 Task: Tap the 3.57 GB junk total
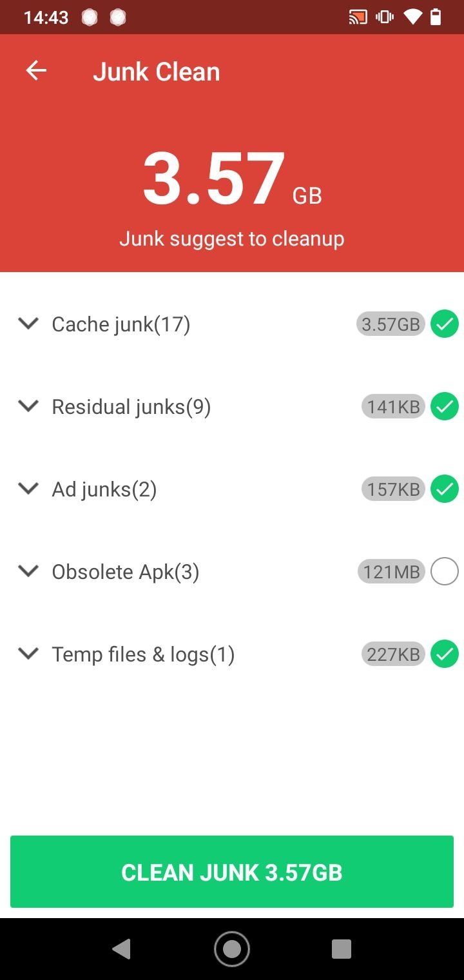click(232, 179)
